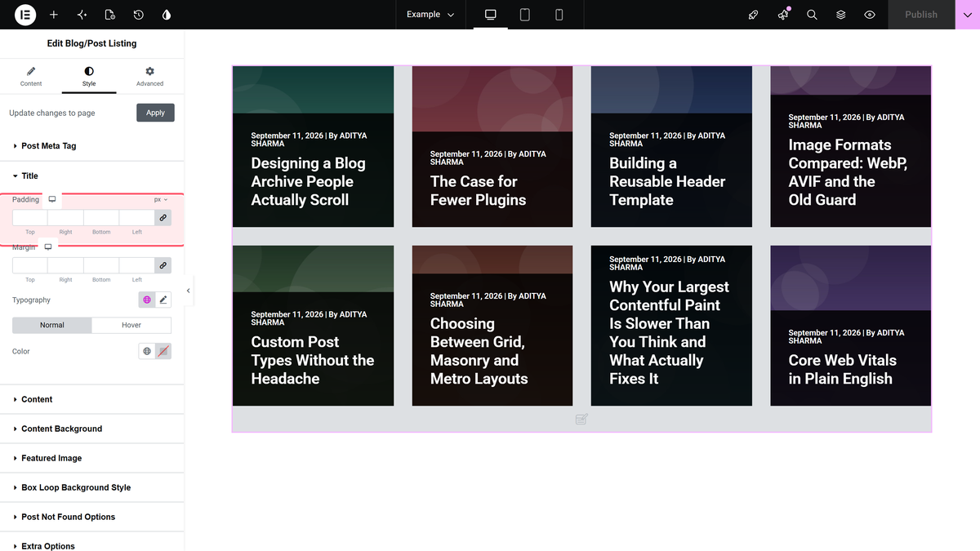Click 'Why Your Largest Contentful Paint' post title

[669, 333]
